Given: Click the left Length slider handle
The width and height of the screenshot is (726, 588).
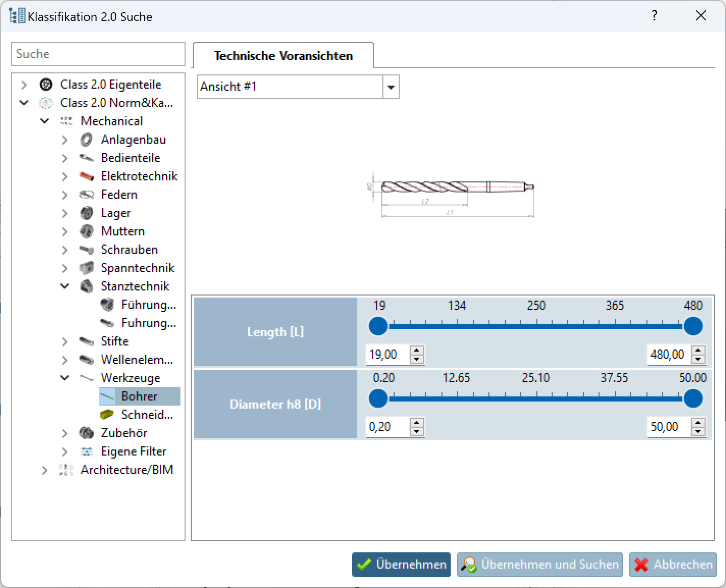Looking at the screenshot, I should pyautogui.click(x=378, y=326).
